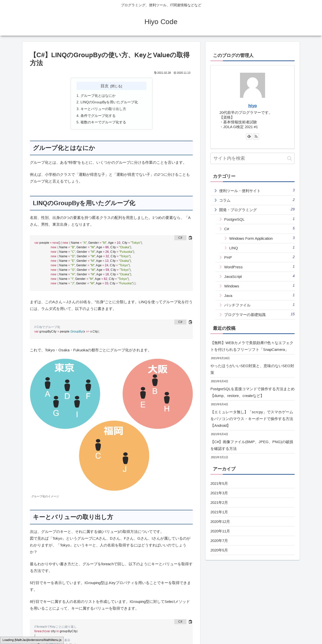The width and height of the screenshot is (322, 644).
Task: Open プログラマーの基礎知識 subcategory
Action: (255, 315)
